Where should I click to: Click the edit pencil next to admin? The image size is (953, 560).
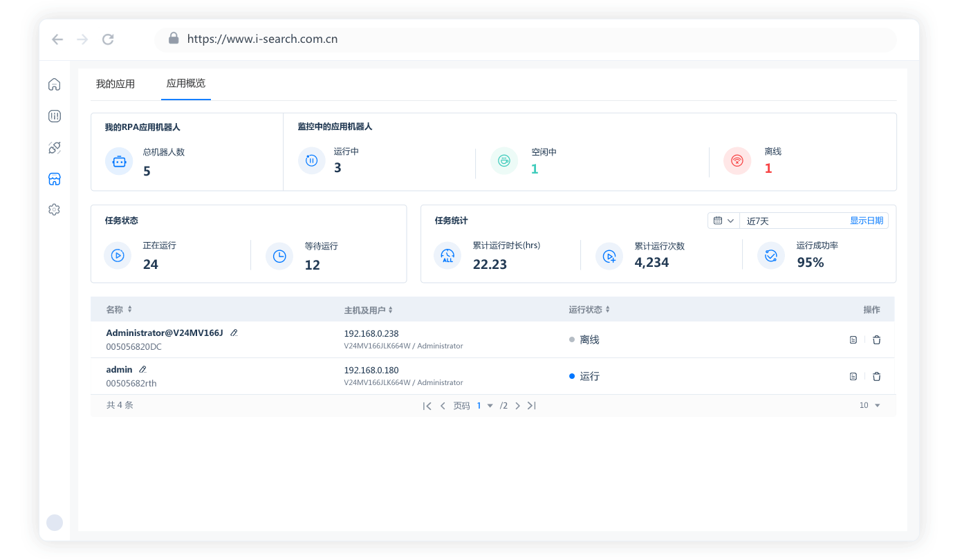tap(142, 370)
